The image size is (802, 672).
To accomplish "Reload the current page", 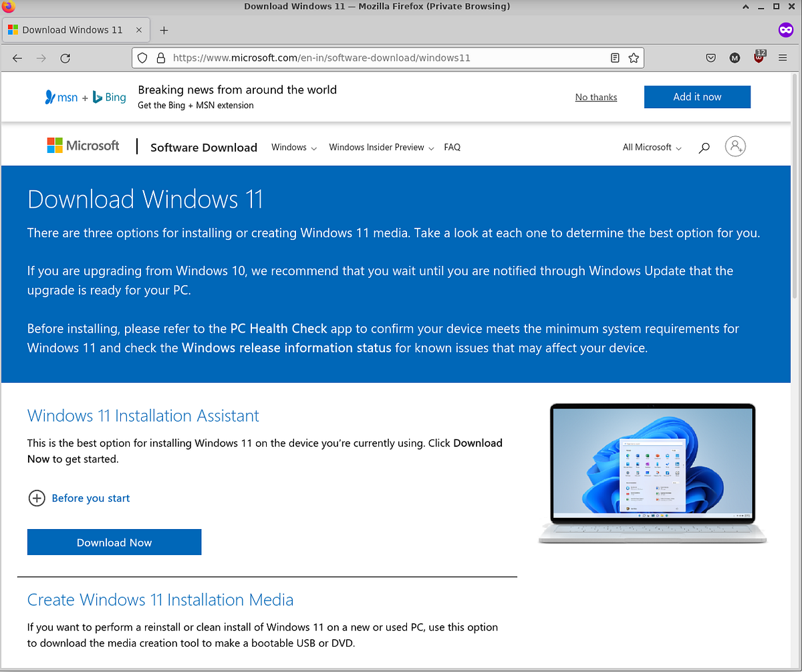I will click(65, 58).
